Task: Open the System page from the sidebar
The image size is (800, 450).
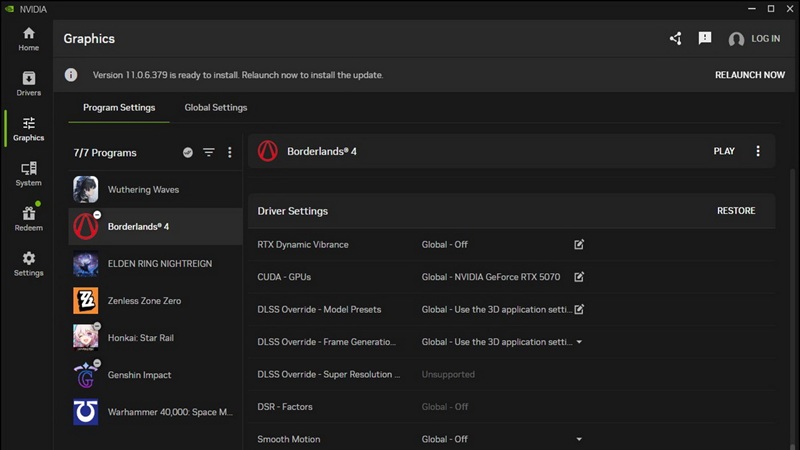Action: [28, 174]
